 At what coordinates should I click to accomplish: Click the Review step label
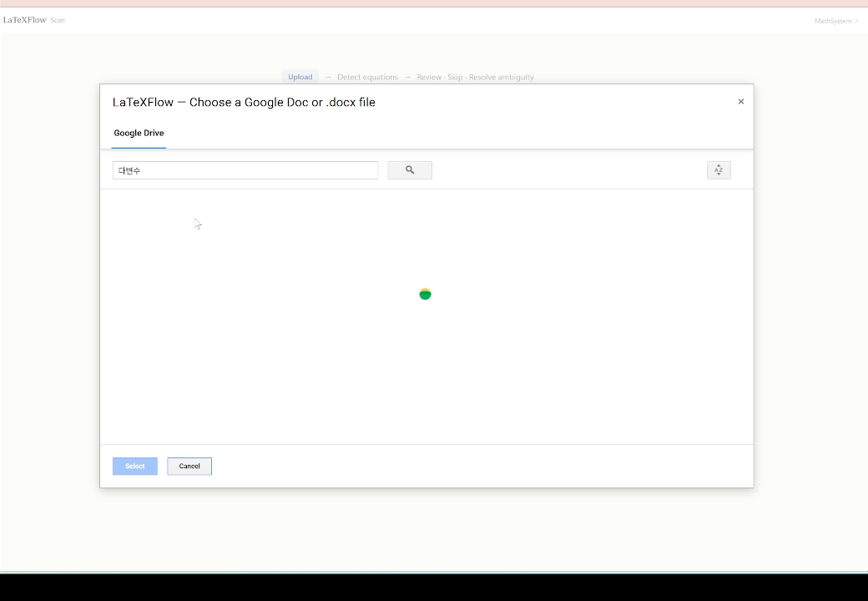[429, 77]
